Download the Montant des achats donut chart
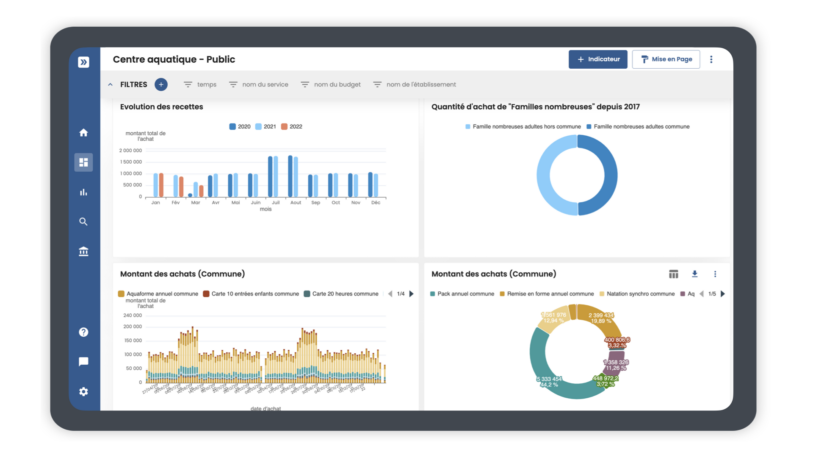The height and width of the screenshot is (458, 813). point(695,274)
